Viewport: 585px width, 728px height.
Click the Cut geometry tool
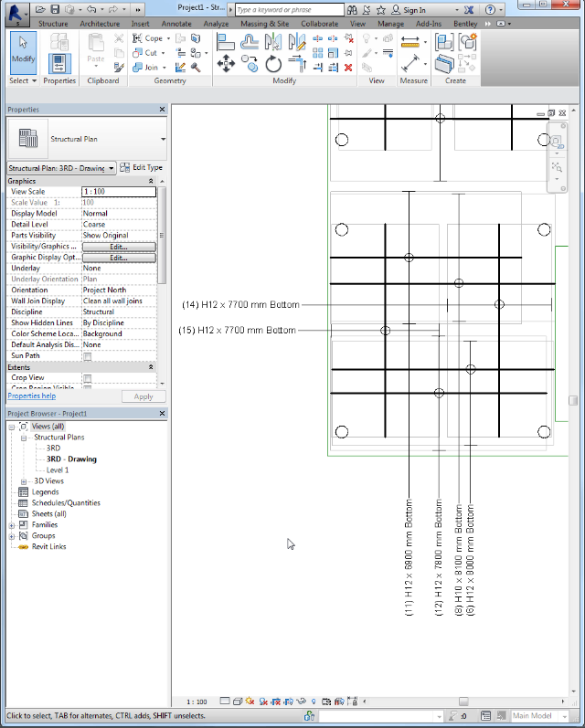click(x=145, y=53)
